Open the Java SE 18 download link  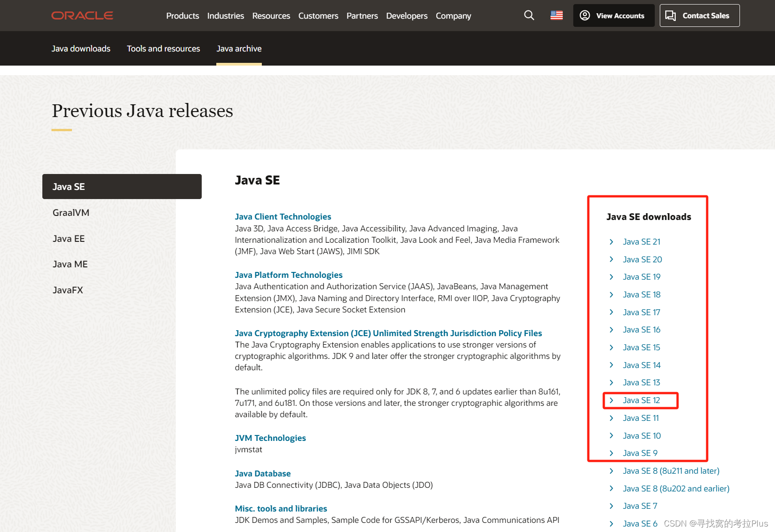point(642,295)
